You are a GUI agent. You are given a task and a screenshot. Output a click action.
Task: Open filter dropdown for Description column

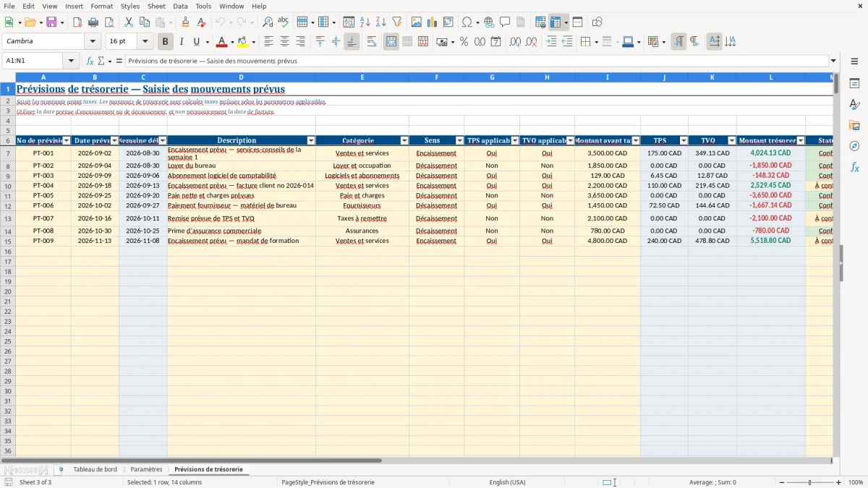311,140
